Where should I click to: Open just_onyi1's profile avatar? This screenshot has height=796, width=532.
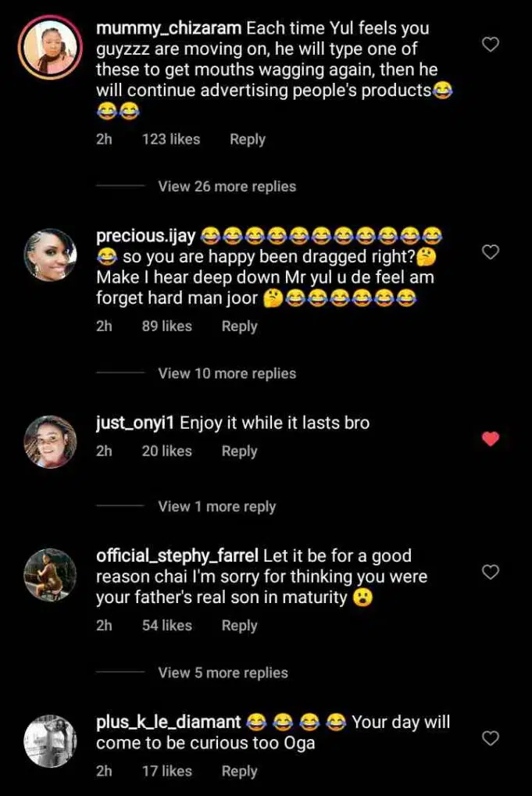(50, 441)
